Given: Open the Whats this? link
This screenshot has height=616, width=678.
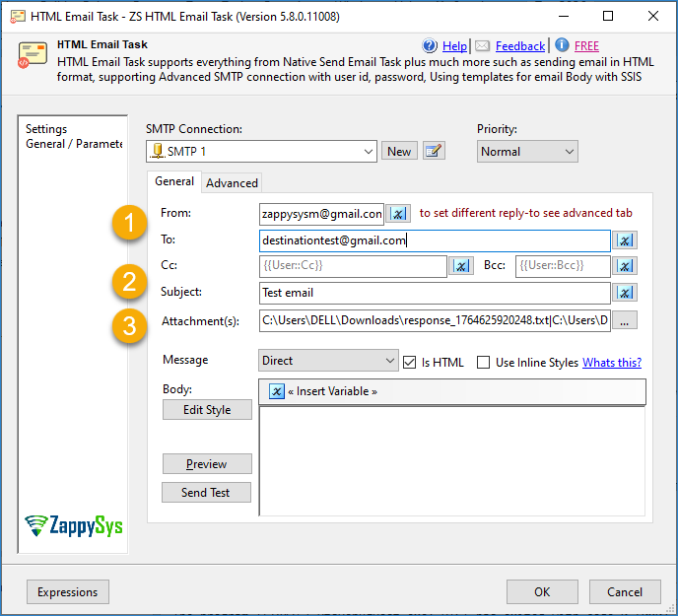Looking at the screenshot, I should coord(611,362).
